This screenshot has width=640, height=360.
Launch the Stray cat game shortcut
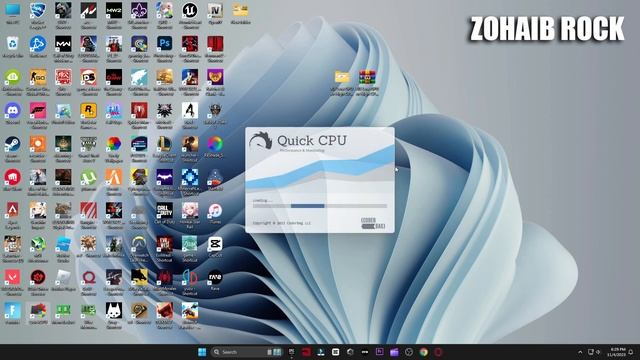114,311
